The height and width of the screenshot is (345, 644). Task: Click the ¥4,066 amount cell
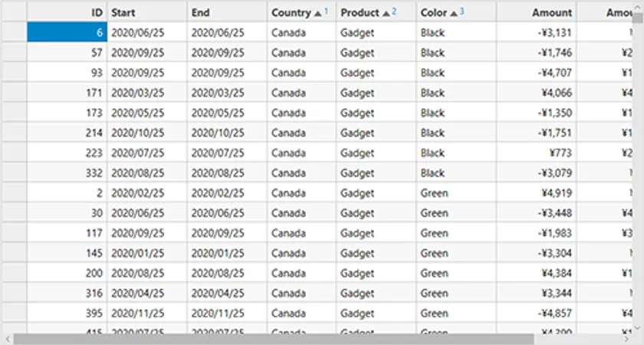(x=537, y=93)
